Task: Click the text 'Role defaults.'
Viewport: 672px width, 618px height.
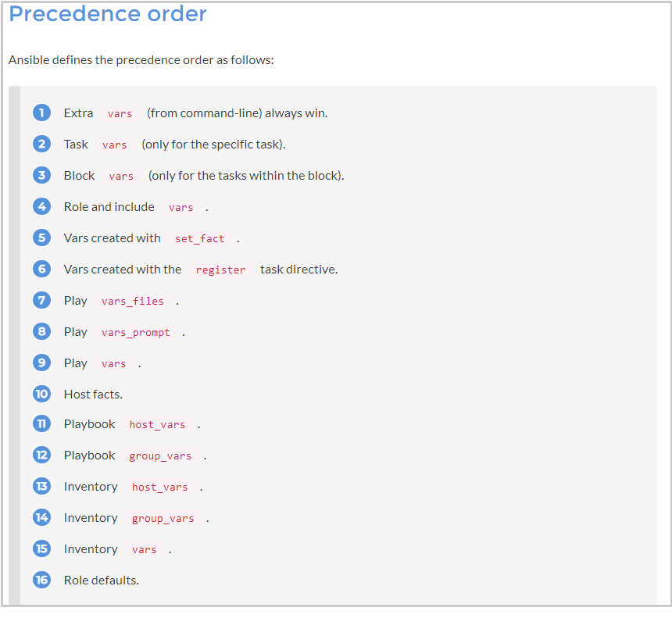Action: (101, 580)
